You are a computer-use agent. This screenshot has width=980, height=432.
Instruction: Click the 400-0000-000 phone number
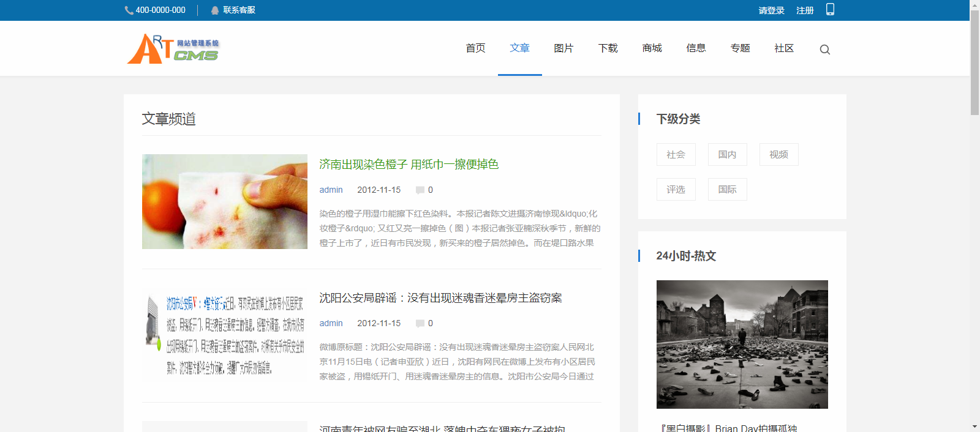[160, 10]
